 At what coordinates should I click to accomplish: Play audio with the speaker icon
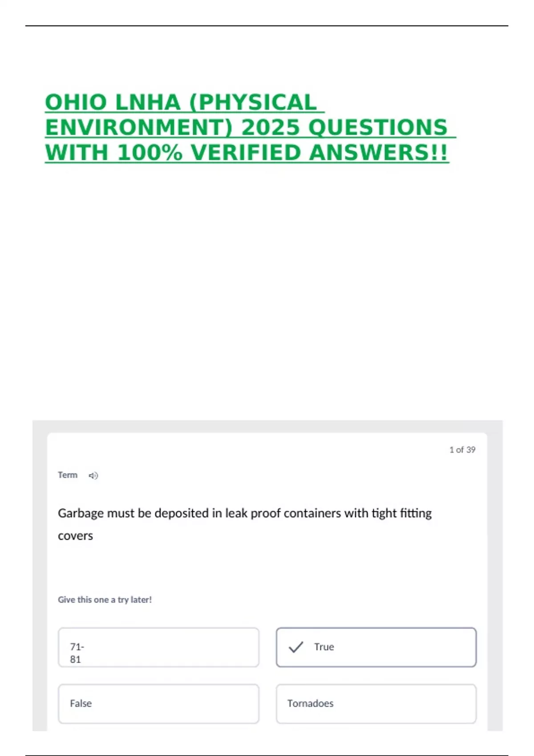coord(93,476)
